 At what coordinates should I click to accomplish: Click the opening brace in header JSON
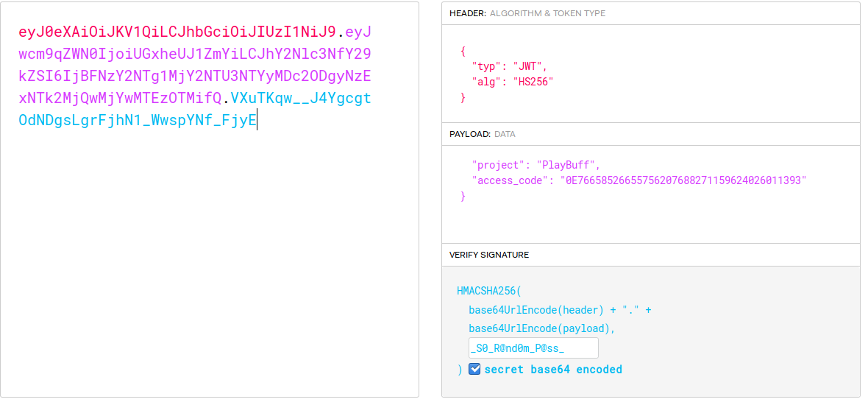coord(463,52)
